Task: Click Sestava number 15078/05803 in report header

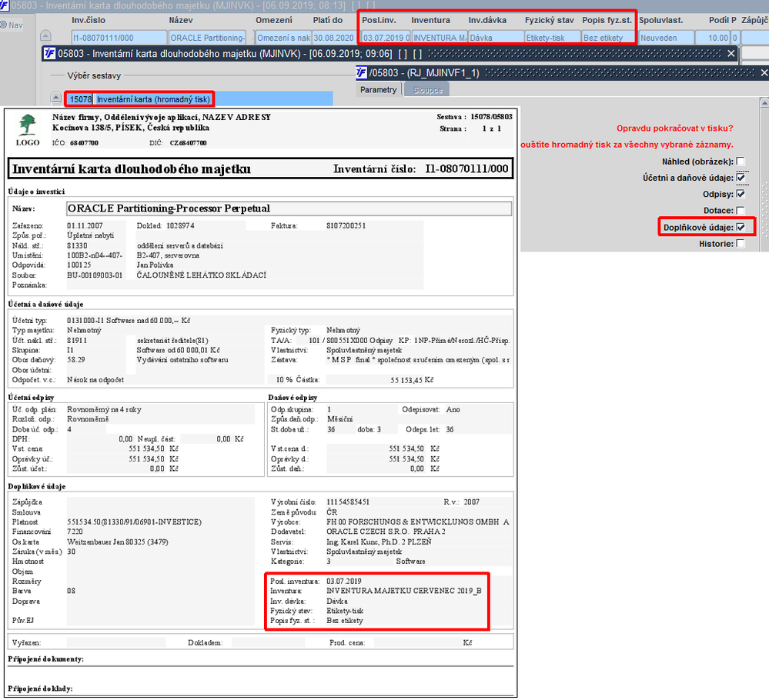Action: click(x=491, y=117)
